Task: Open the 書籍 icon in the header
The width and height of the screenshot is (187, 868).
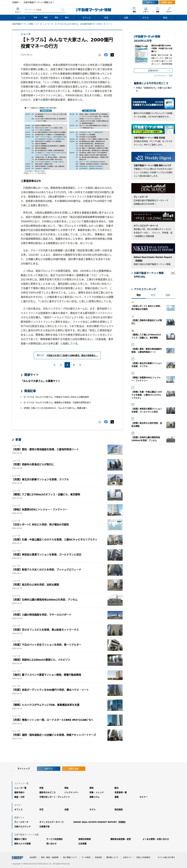Action: click(157, 9)
